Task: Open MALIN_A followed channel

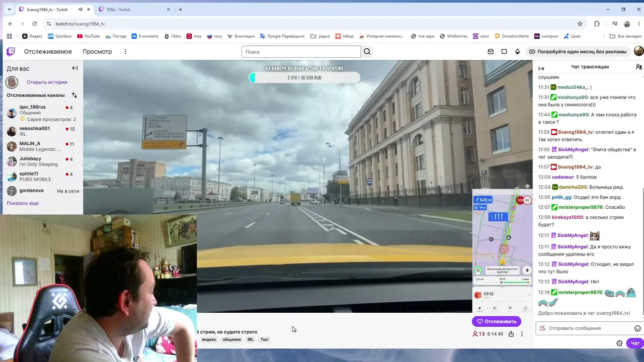Action: point(42,146)
